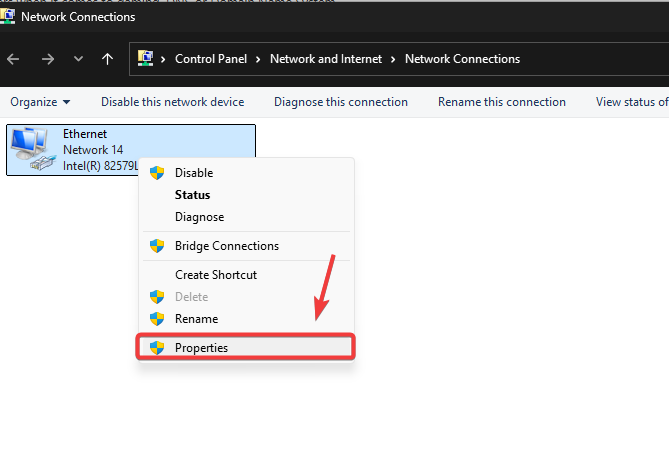Click the Network Connections window title icon
Screen dimensions: 669x453
click(9, 17)
